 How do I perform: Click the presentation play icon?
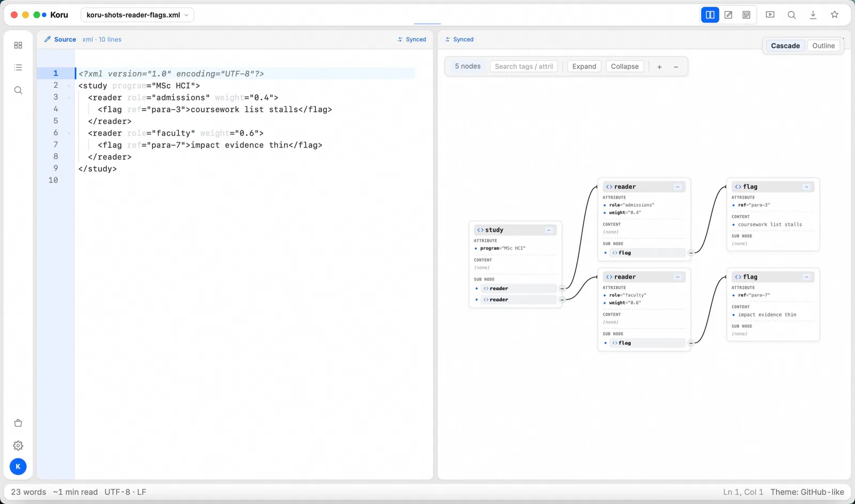coord(770,15)
